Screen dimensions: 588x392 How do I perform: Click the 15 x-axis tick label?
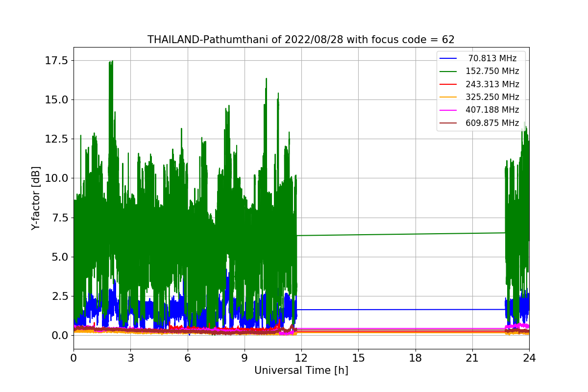[358, 358]
